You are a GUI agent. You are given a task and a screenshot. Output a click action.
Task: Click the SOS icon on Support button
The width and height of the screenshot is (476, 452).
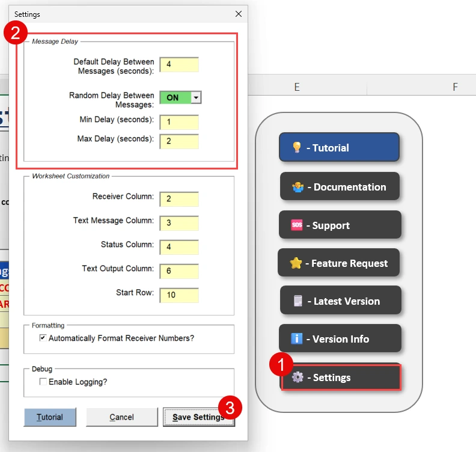[297, 225]
